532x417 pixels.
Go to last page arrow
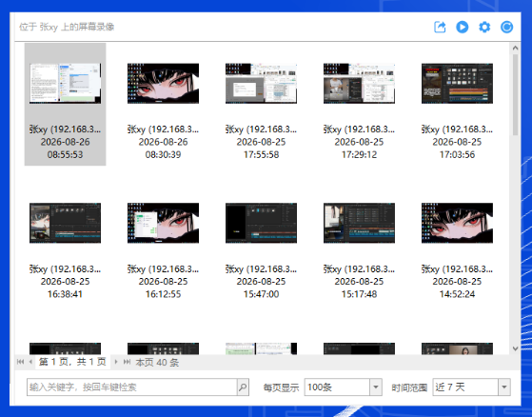point(127,362)
